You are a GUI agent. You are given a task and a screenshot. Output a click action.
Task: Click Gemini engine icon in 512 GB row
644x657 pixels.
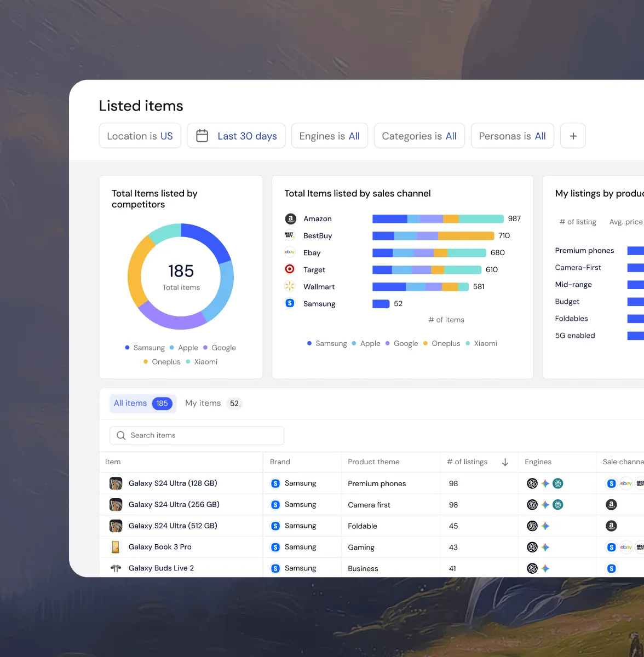[x=545, y=526]
